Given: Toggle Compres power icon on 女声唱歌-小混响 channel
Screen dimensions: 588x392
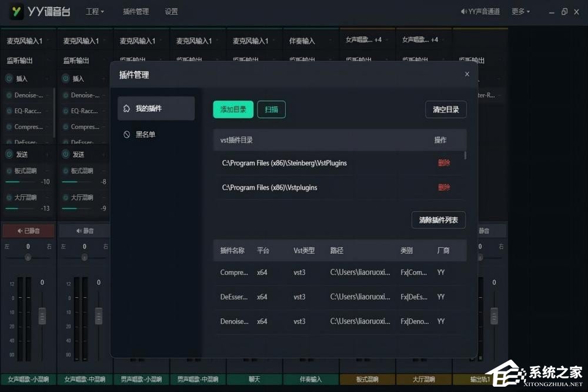Looking at the screenshot, I should pos(9,127).
